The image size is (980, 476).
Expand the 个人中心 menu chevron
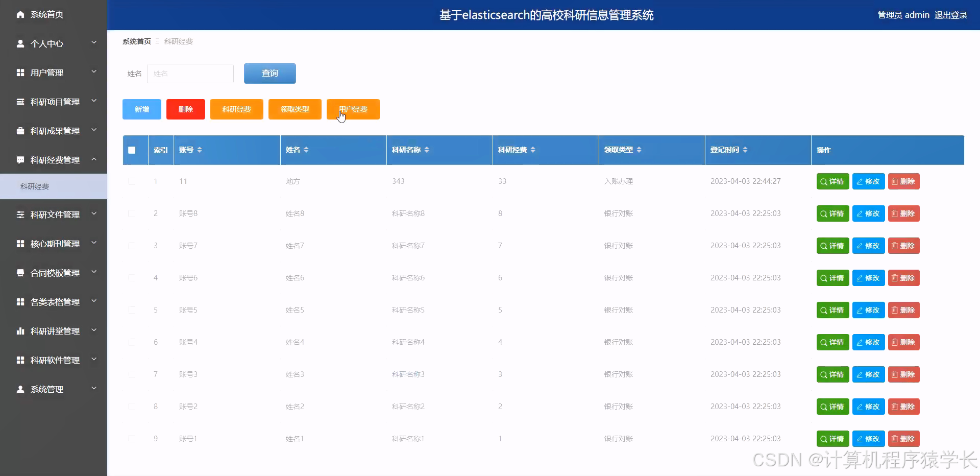pyautogui.click(x=94, y=43)
